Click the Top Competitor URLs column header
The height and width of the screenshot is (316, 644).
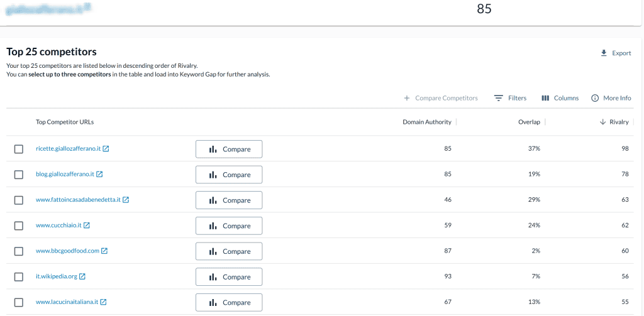(x=65, y=122)
